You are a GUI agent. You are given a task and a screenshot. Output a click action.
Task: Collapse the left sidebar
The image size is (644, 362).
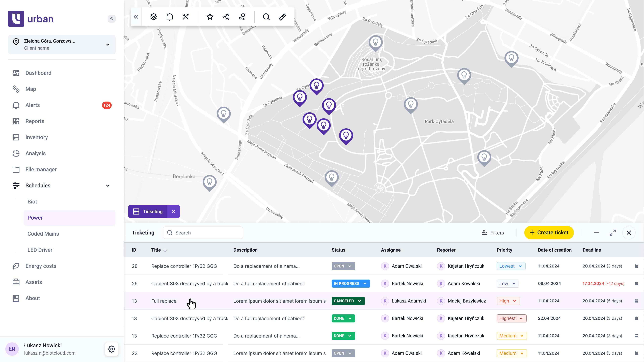tap(112, 19)
